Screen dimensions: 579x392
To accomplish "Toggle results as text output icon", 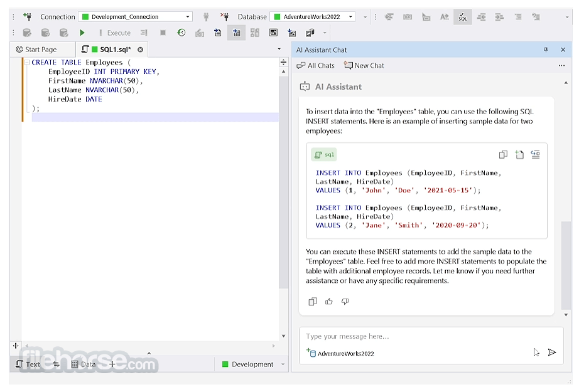I will tap(218, 33).
